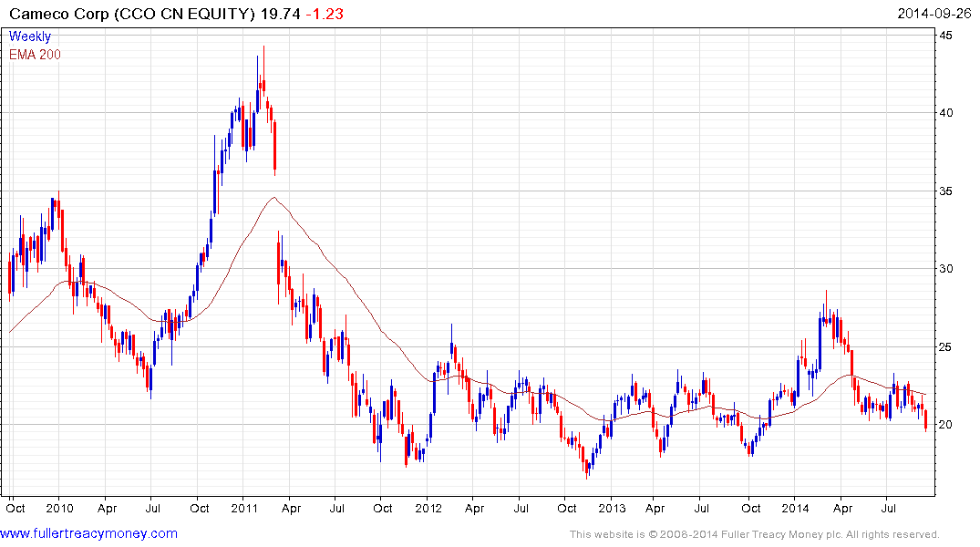Click the fullertreacymoney.com website link
This screenshot has height=547, width=980.
88,533
